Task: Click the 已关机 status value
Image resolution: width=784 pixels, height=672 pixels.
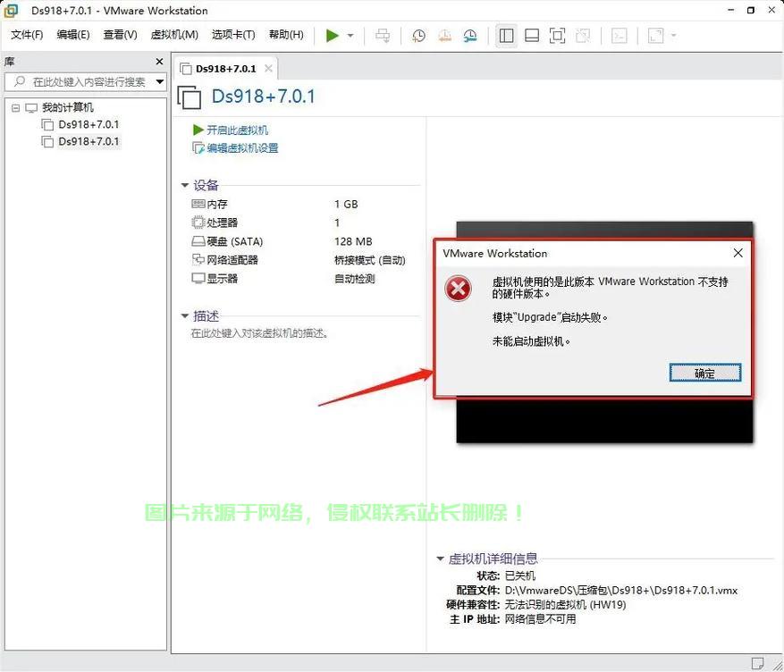Action: (520, 576)
